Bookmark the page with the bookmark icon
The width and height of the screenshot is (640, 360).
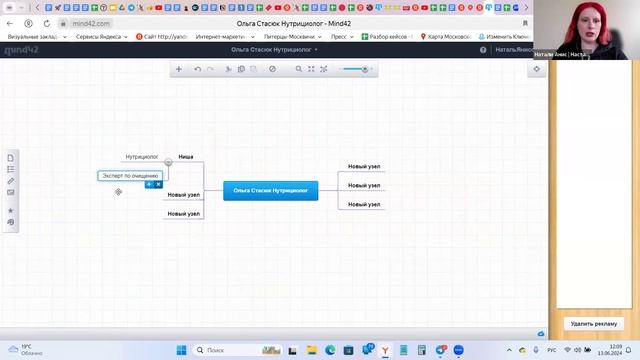coord(525,24)
